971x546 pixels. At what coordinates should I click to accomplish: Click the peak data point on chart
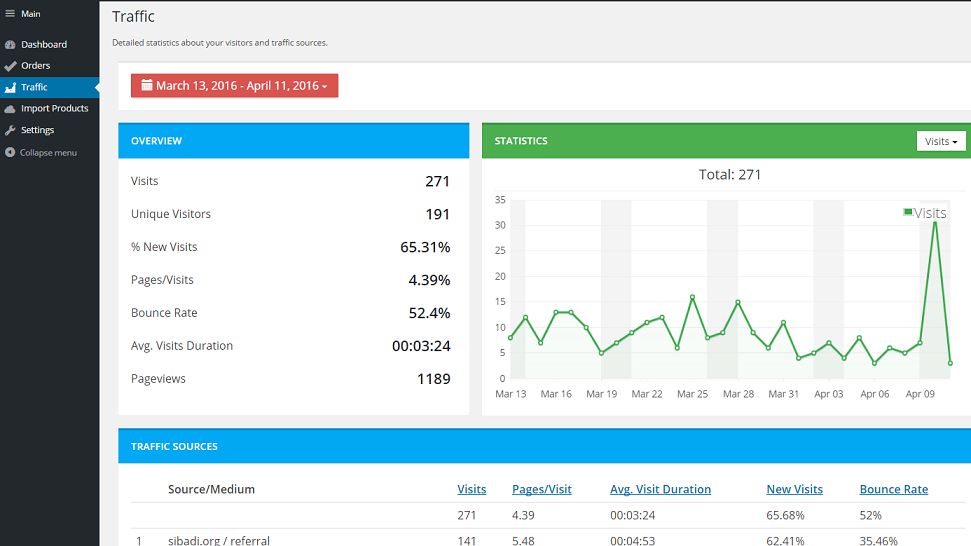(935, 220)
